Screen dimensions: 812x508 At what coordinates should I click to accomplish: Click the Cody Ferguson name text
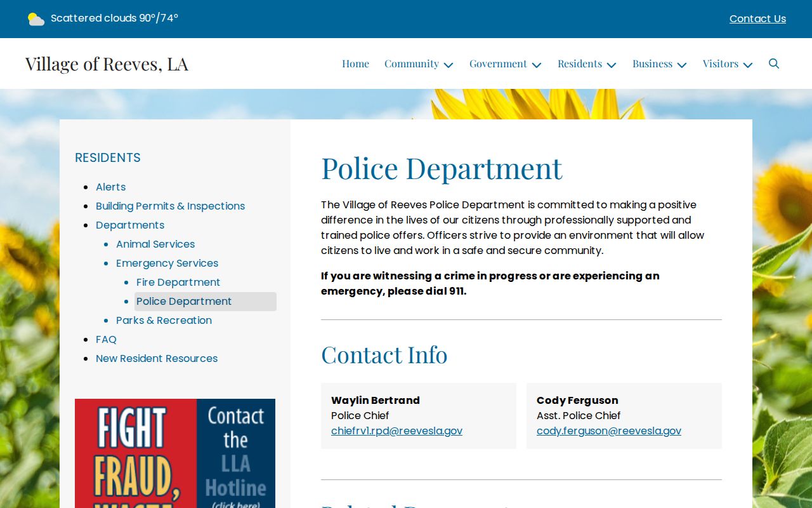coord(577,400)
